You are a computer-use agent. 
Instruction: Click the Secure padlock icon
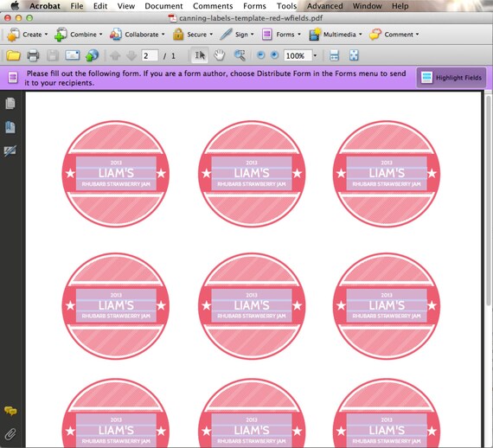click(x=178, y=35)
